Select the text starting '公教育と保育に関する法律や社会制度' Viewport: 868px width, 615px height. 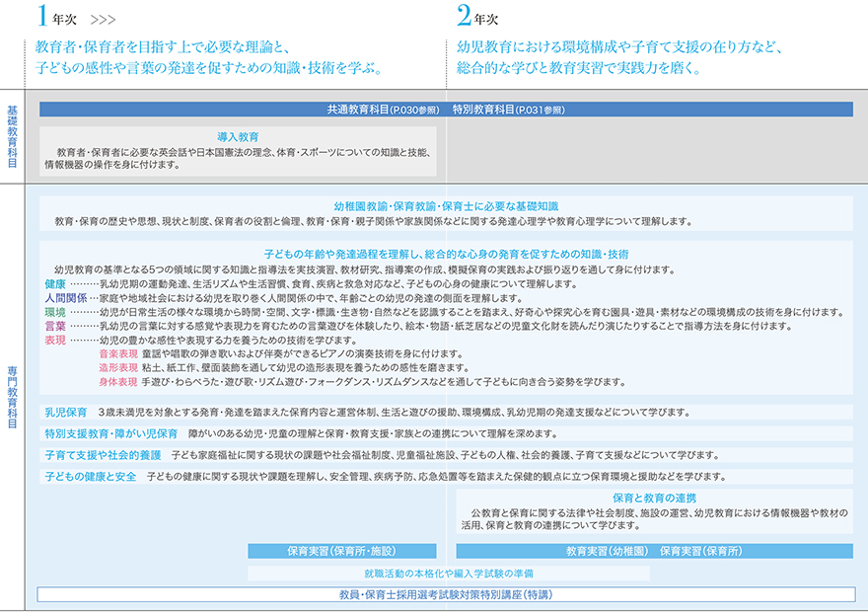pyautogui.click(x=659, y=513)
